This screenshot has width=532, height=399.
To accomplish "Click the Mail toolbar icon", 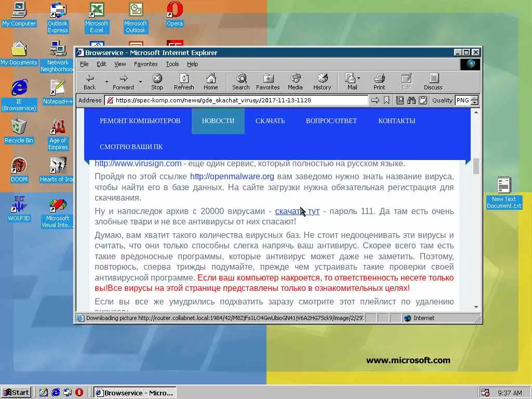I will tap(351, 82).
